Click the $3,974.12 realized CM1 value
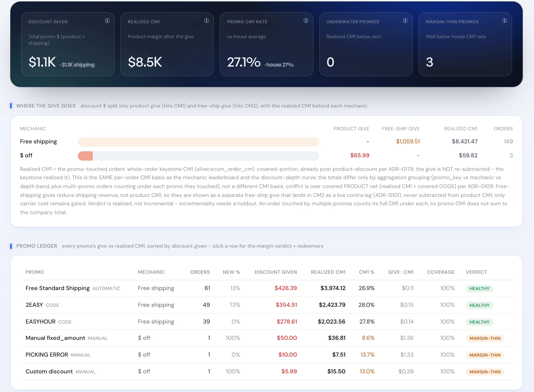The image size is (534, 392). [333, 288]
